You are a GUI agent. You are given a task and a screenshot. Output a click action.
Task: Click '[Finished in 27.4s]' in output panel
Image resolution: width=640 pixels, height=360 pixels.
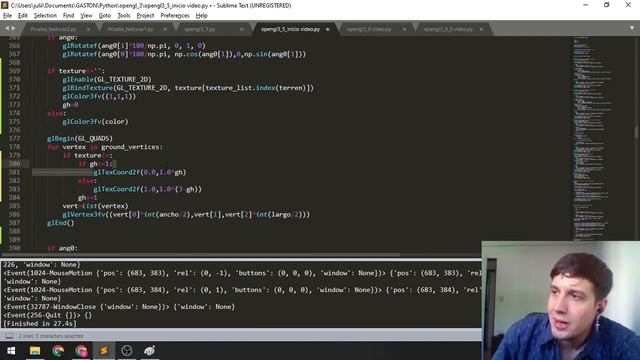click(x=40, y=324)
